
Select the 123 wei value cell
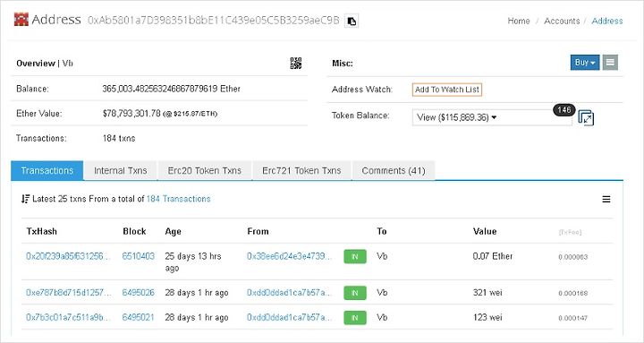(x=487, y=318)
